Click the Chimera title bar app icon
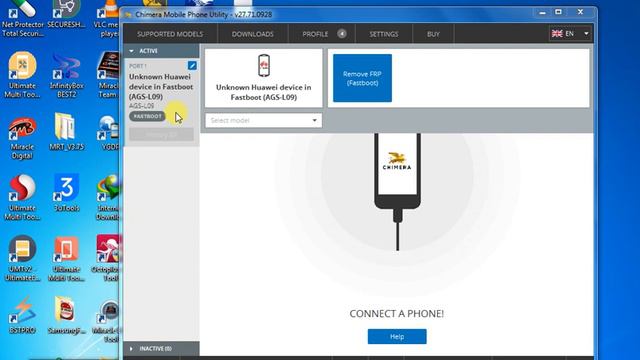The image size is (640, 360). 128,15
